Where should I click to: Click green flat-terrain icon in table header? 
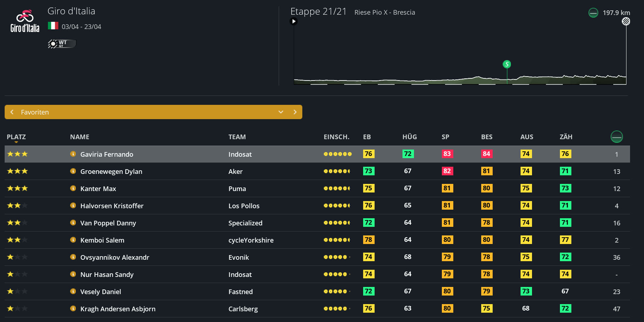point(616,137)
